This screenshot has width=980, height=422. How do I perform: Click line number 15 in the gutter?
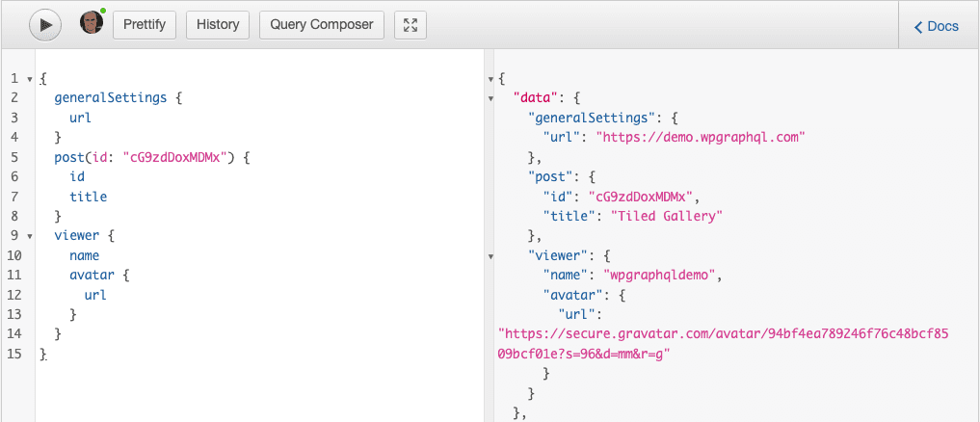13,355
